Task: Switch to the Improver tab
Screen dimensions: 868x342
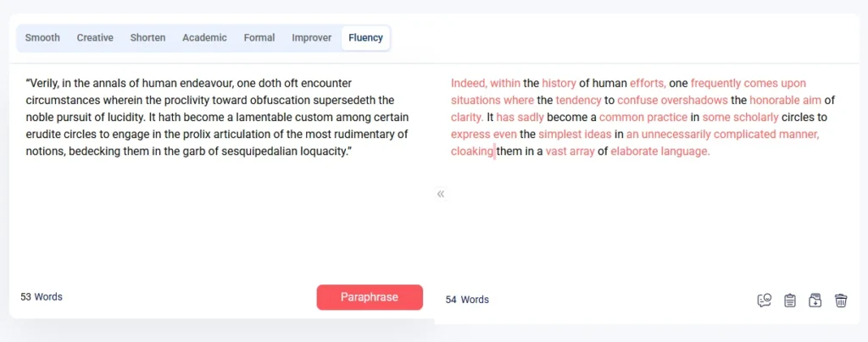Action: pos(312,37)
